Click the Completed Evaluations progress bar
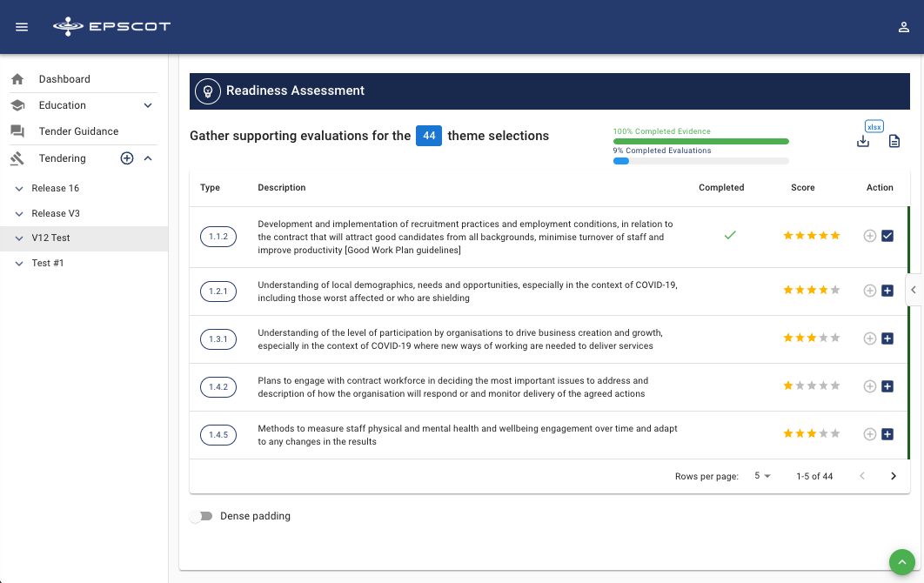 [700, 161]
